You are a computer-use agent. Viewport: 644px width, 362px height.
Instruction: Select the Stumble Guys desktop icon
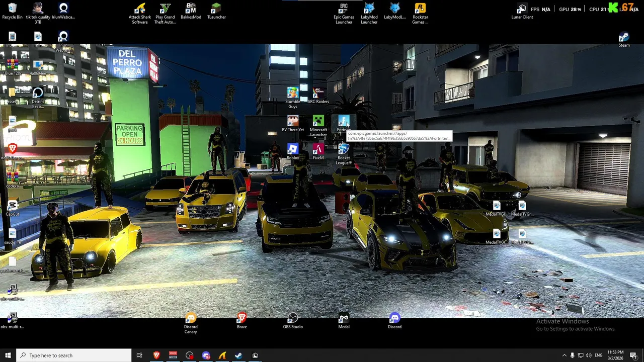coord(292,98)
